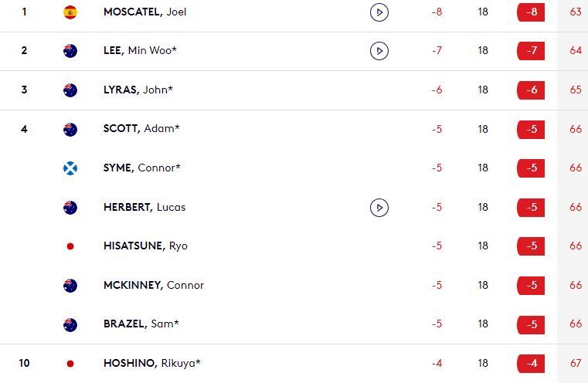Play video highlights for Lucas Herbert
588x383 pixels.
[x=379, y=207]
